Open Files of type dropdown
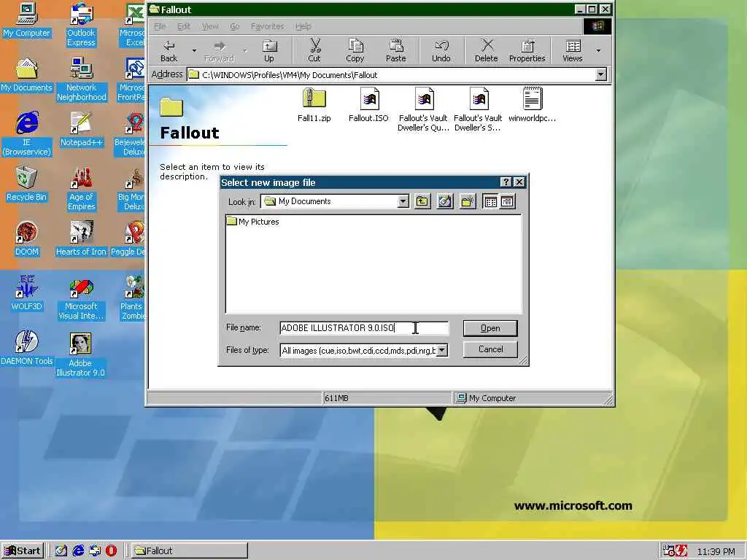 click(442, 351)
